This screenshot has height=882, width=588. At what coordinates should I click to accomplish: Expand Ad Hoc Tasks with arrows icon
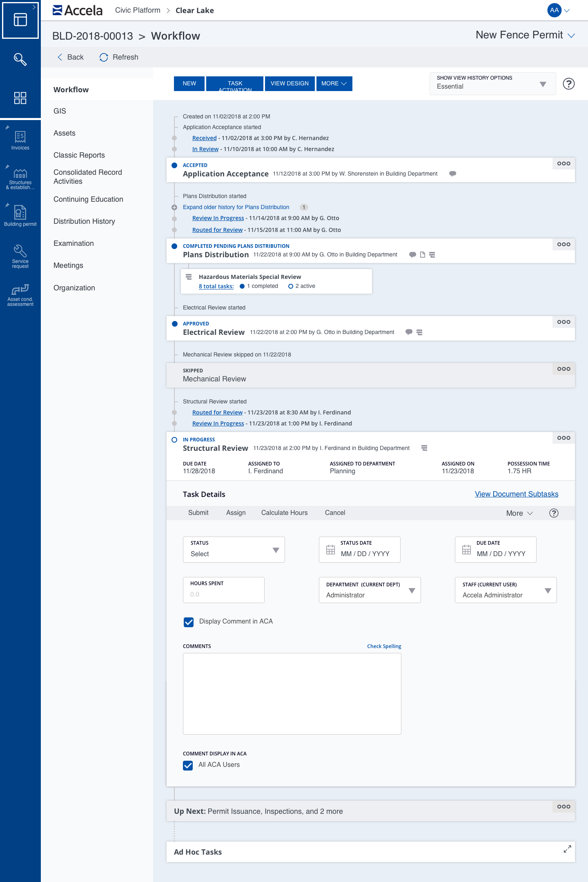[x=567, y=849]
